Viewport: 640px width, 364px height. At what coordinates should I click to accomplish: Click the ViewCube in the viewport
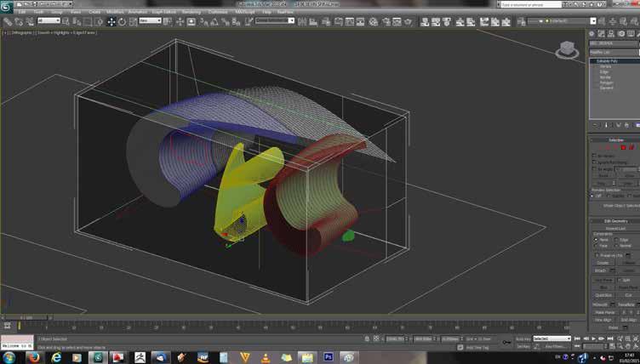[x=567, y=50]
